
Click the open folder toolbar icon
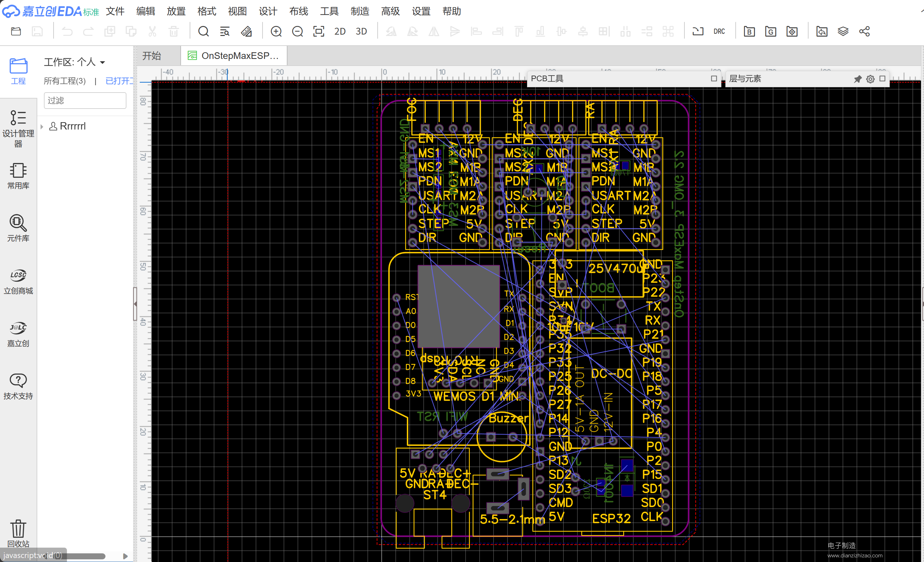(16, 31)
